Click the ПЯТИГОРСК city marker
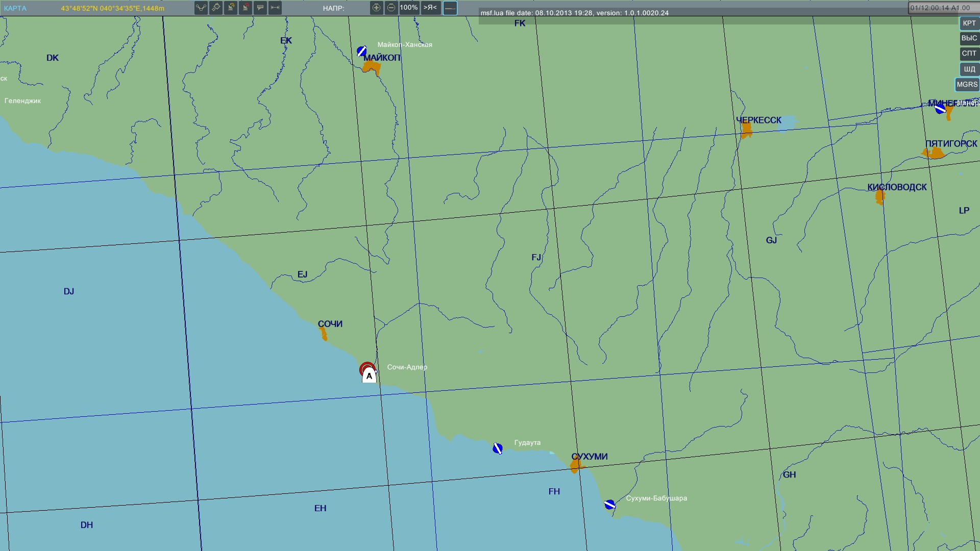 [934, 153]
